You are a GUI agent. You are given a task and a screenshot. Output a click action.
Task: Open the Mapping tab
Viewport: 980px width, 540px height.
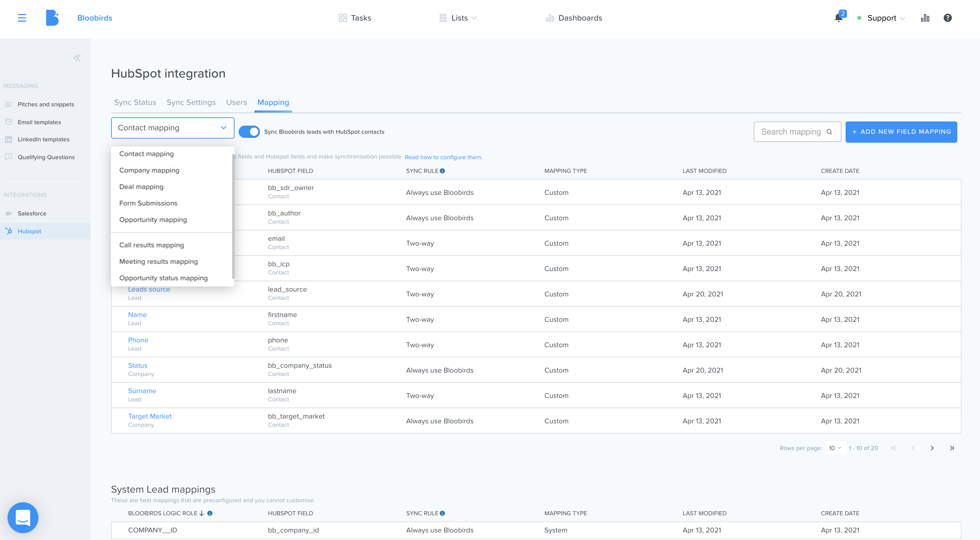tap(273, 102)
